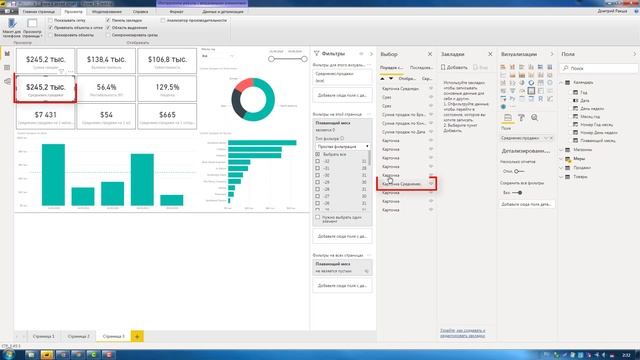The width and height of the screenshot is (640, 360).
Task: Open the Model view in left sidebar
Action: tap(7, 82)
